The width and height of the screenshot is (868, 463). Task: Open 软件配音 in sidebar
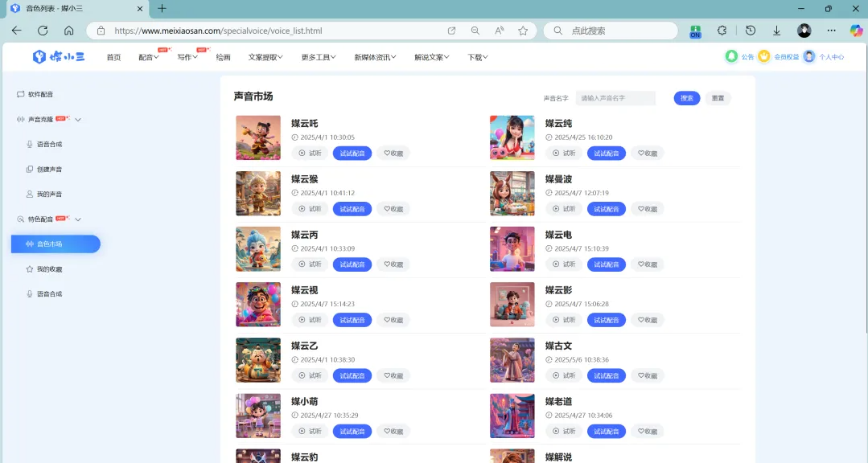coord(35,95)
